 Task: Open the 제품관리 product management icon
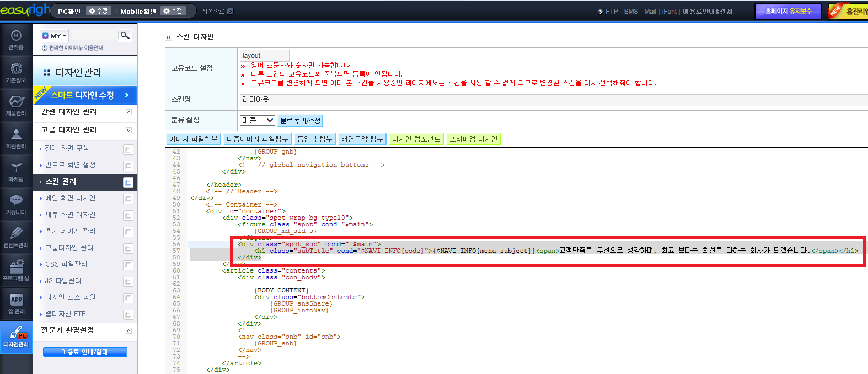(x=16, y=105)
